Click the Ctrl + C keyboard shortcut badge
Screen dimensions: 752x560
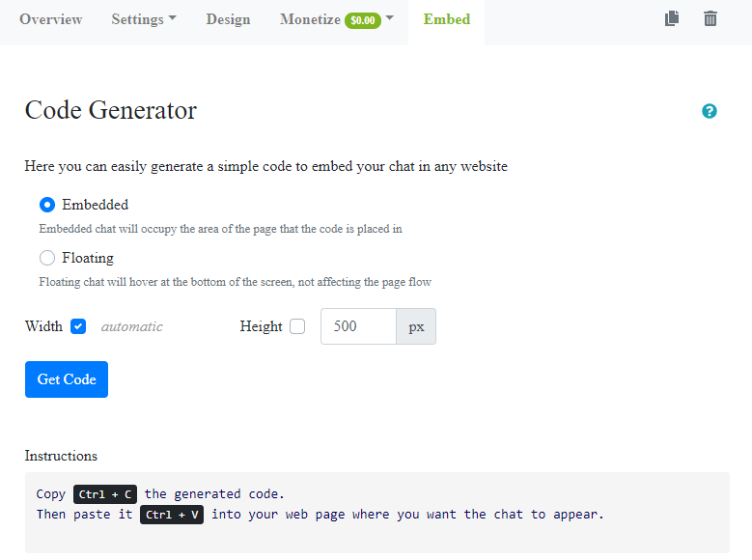tap(105, 493)
